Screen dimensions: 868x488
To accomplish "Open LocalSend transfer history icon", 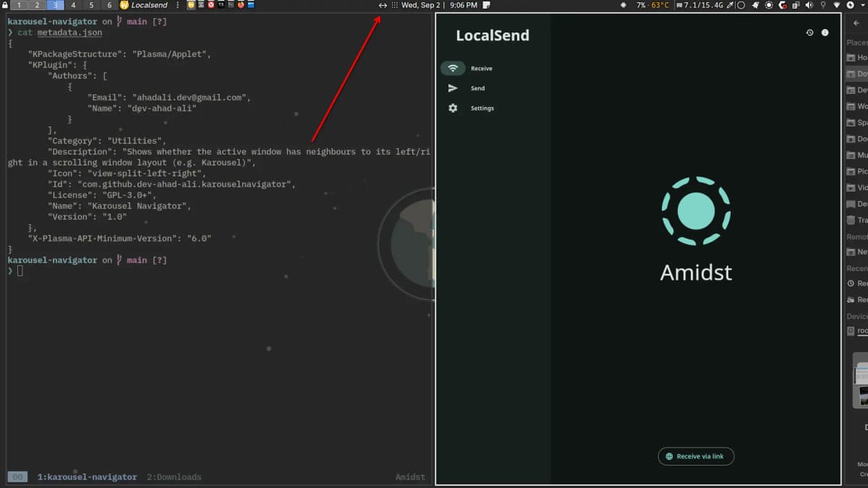I will pyautogui.click(x=809, y=33).
